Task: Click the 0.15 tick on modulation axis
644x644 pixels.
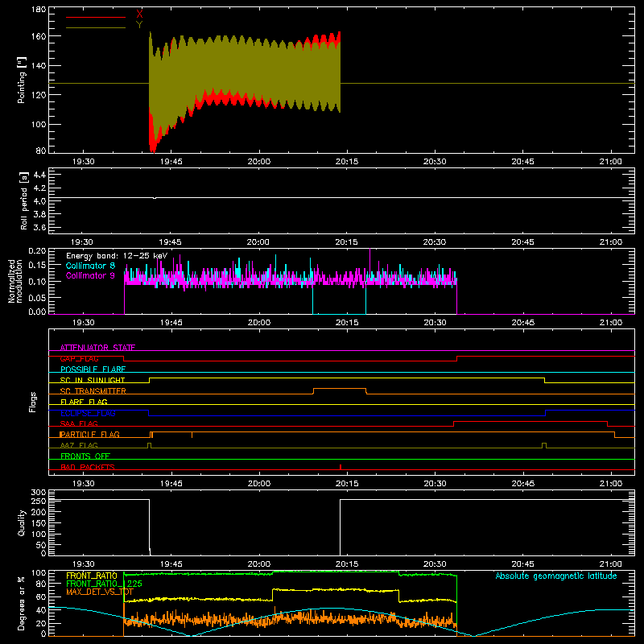Action: [38, 266]
